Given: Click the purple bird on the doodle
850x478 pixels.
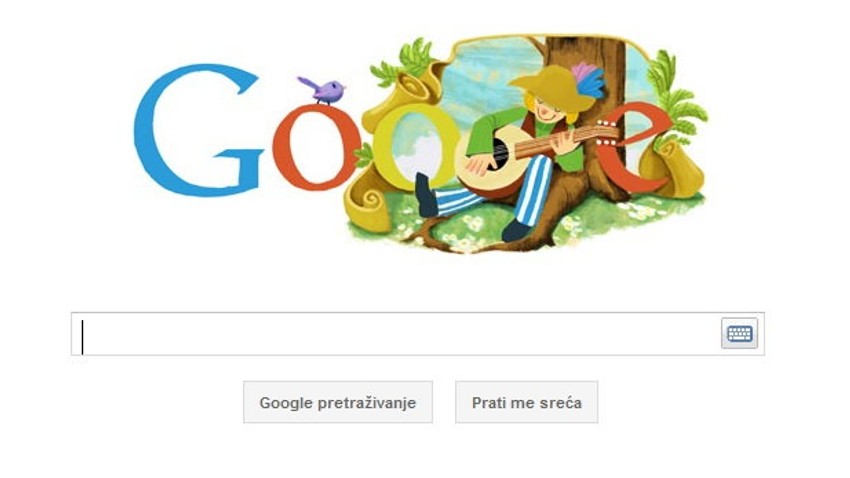Looking at the screenshot, I should coord(323,91).
